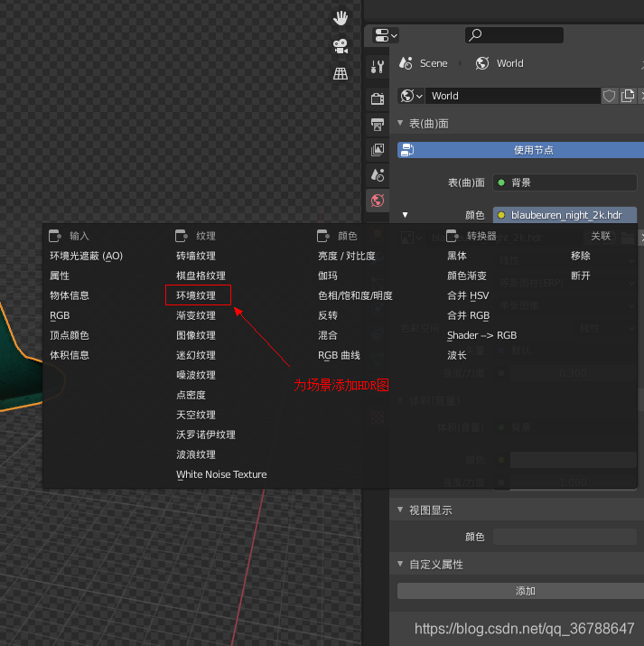Screen dimensions: 644x646
Task: Open Output properties tab
Action: 378,125
